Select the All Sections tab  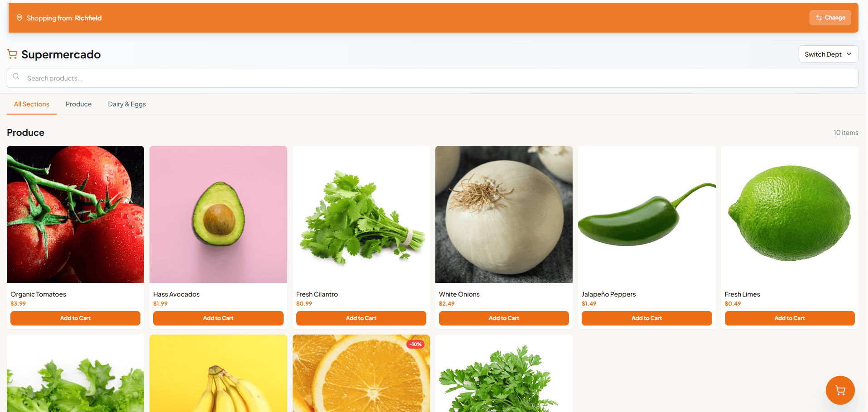tap(32, 104)
